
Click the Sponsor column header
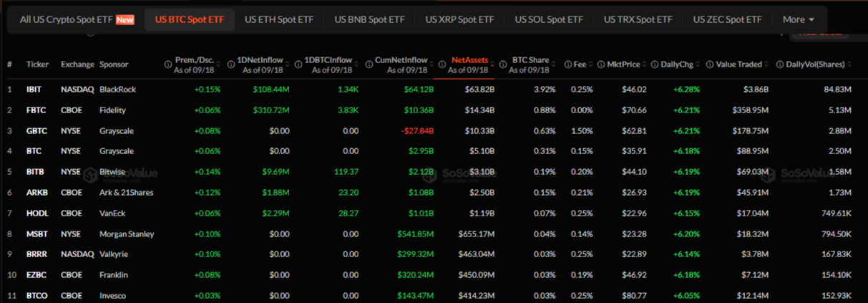point(114,64)
